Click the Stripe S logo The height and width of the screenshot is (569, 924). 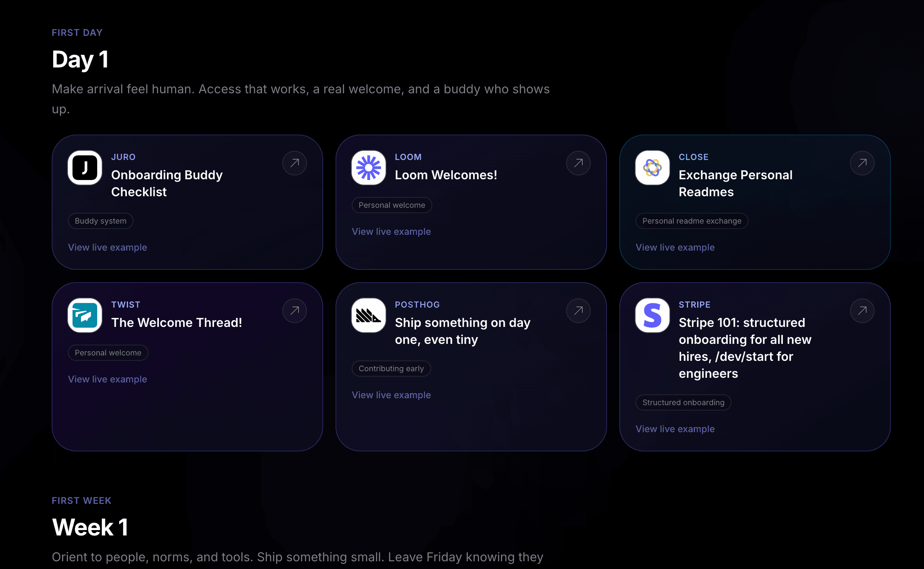point(653,315)
